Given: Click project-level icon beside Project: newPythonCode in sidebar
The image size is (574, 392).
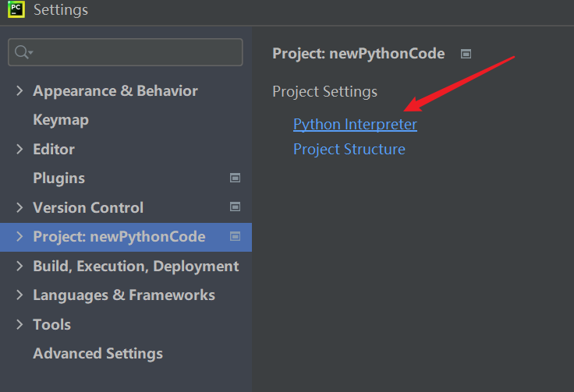Looking at the screenshot, I should pos(235,236).
